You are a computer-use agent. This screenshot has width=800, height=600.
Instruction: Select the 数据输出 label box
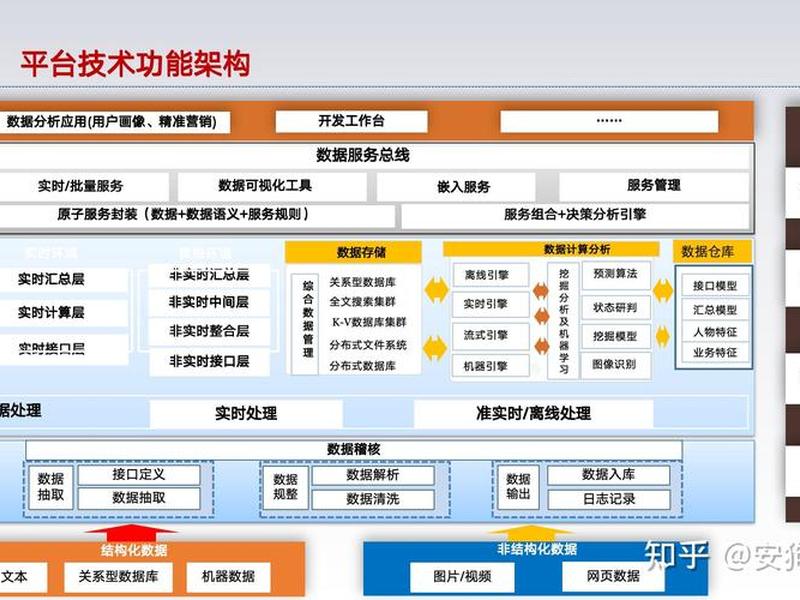pyautogui.click(x=518, y=487)
